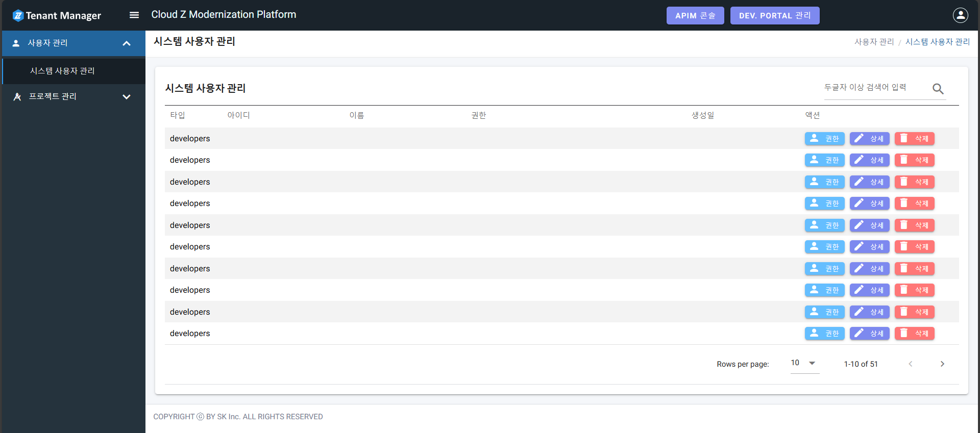Open 상세 in the last developers row
This screenshot has width=980, height=433.
(869, 334)
